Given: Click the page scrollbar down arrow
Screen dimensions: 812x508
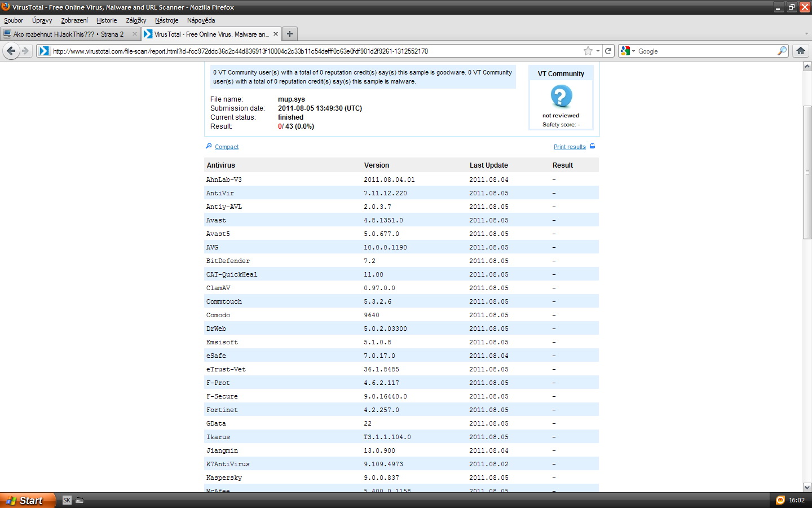Looking at the screenshot, I should pos(807,487).
